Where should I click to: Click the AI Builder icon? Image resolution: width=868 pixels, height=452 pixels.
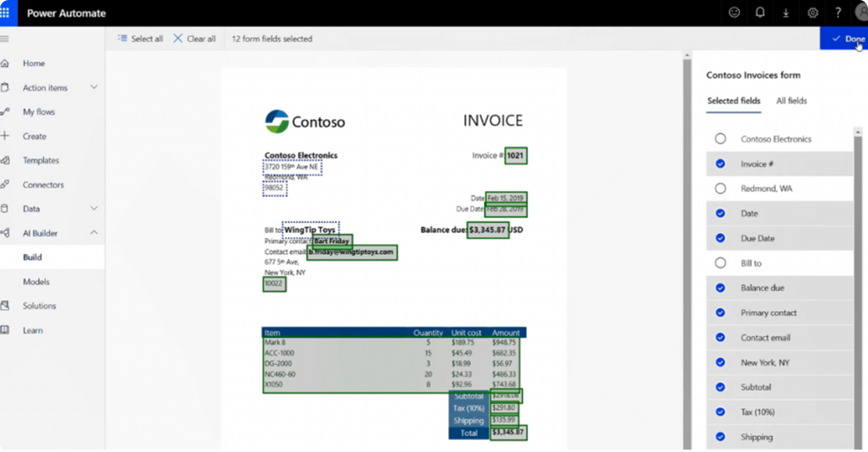click(x=5, y=233)
